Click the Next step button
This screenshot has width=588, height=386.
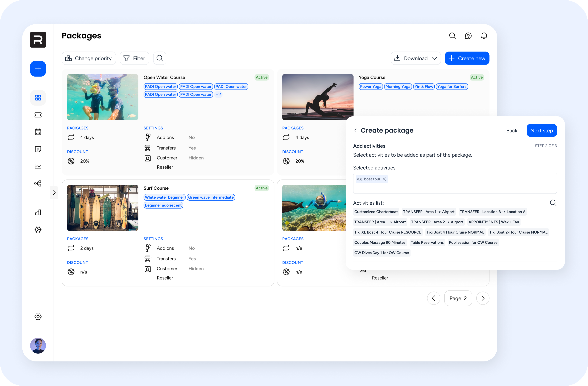pyautogui.click(x=541, y=130)
